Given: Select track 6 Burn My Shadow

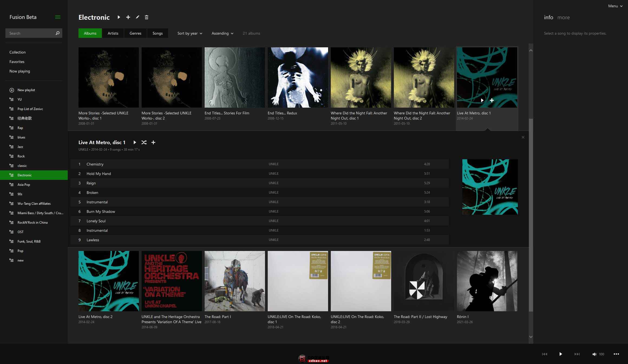Looking at the screenshot, I should click(x=260, y=211).
